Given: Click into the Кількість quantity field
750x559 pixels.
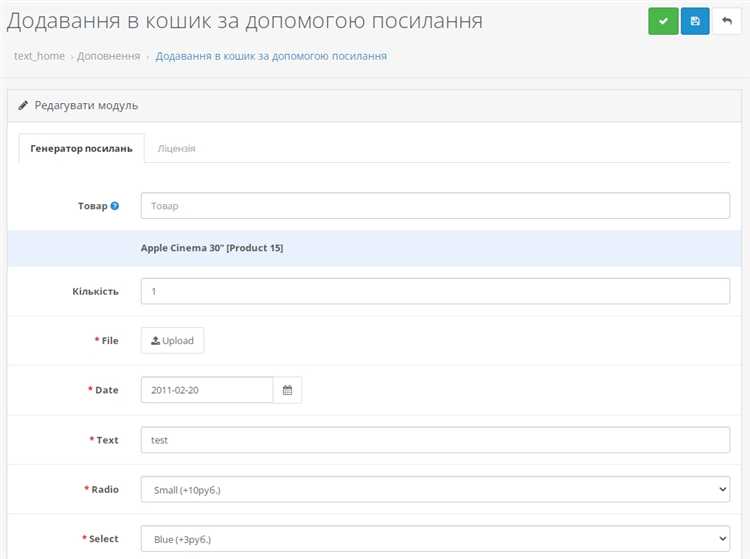Looking at the screenshot, I should tap(435, 291).
